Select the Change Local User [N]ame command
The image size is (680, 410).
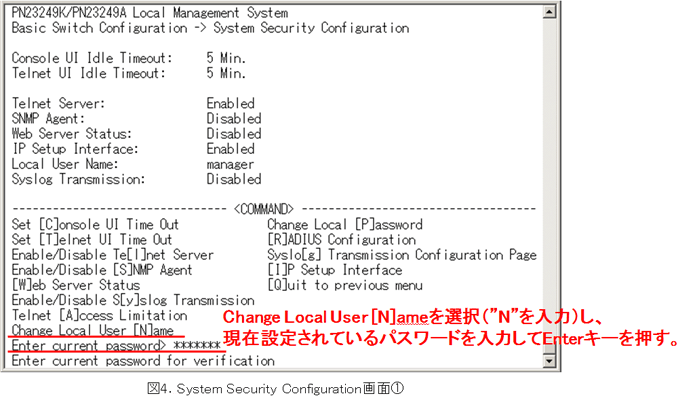pyautogui.click(x=93, y=330)
